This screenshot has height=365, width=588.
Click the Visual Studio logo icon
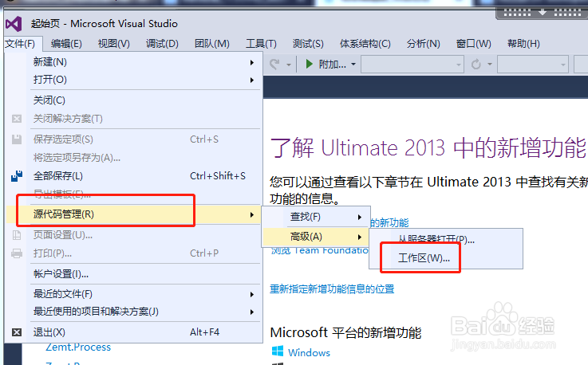point(14,24)
